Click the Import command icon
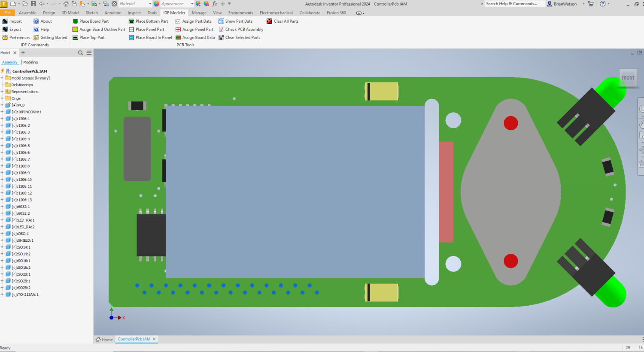The image size is (644, 352). coord(5,21)
